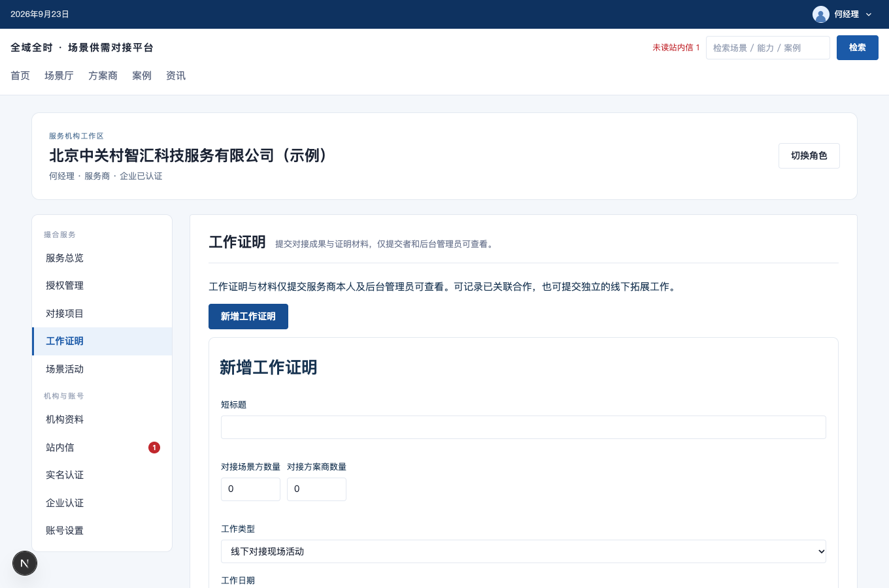The height and width of the screenshot is (588, 889).
Task: Open the 资讯 navigation item
Action: 176,76
